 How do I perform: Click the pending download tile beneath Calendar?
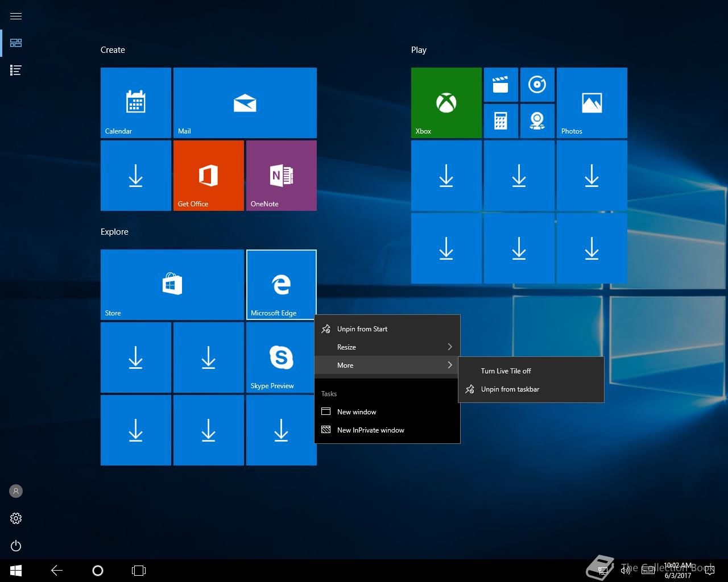coord(136,176)
